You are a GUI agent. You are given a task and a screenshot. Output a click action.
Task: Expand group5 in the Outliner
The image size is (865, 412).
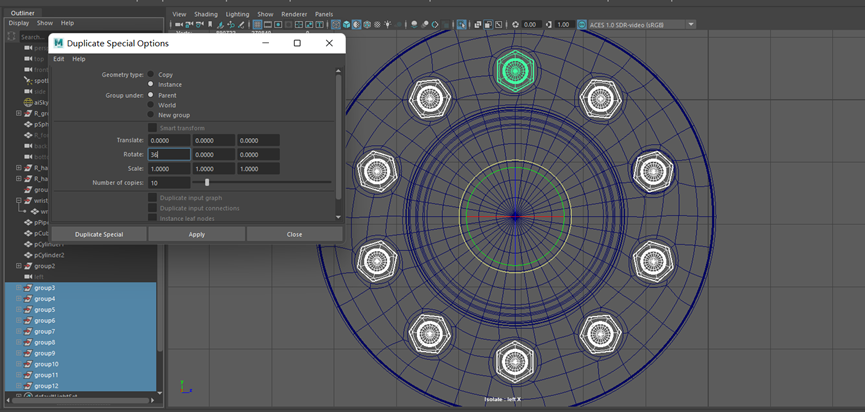(x=19, y=309)
